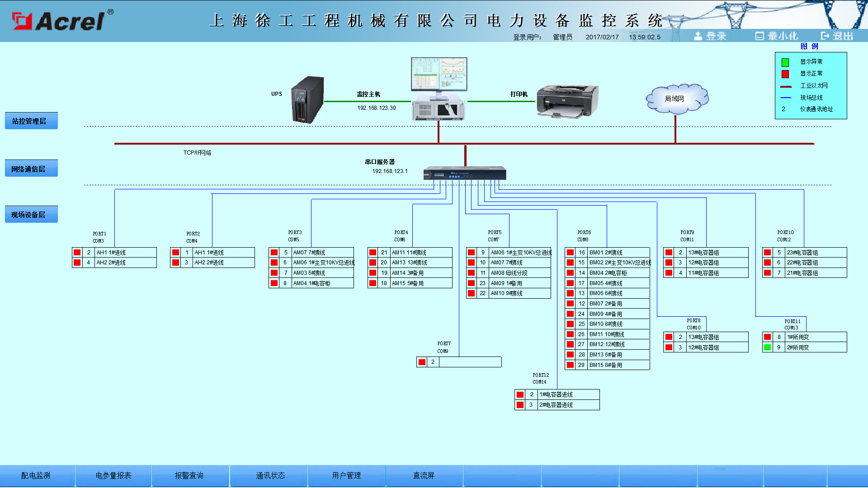Click the minimize icon in header
This screenshot has height=488, width=868.
(759, 36)
